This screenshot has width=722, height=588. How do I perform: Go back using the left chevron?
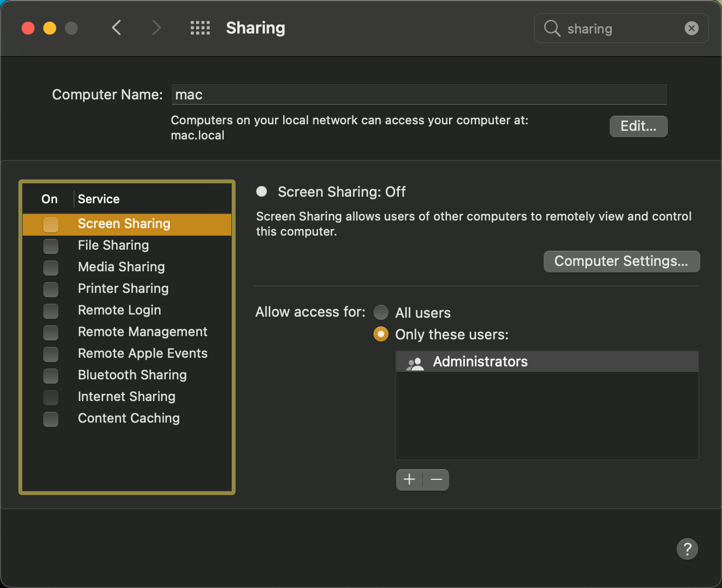point(116,28)
